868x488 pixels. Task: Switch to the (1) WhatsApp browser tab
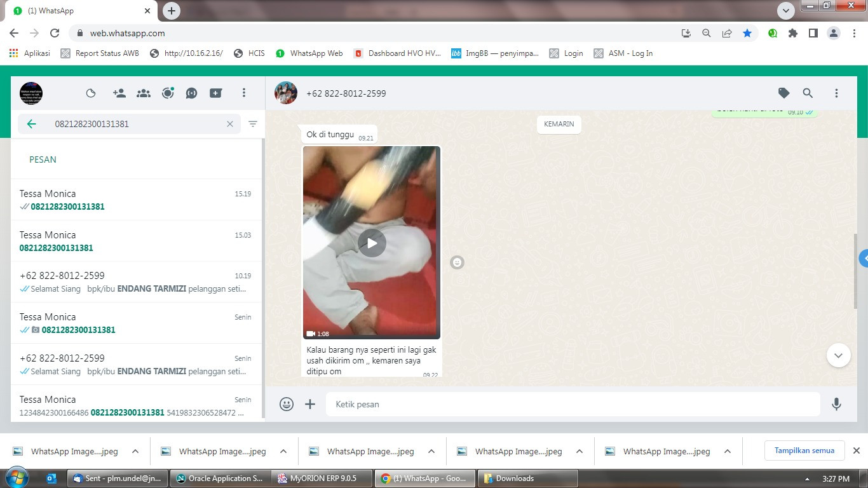81,11
